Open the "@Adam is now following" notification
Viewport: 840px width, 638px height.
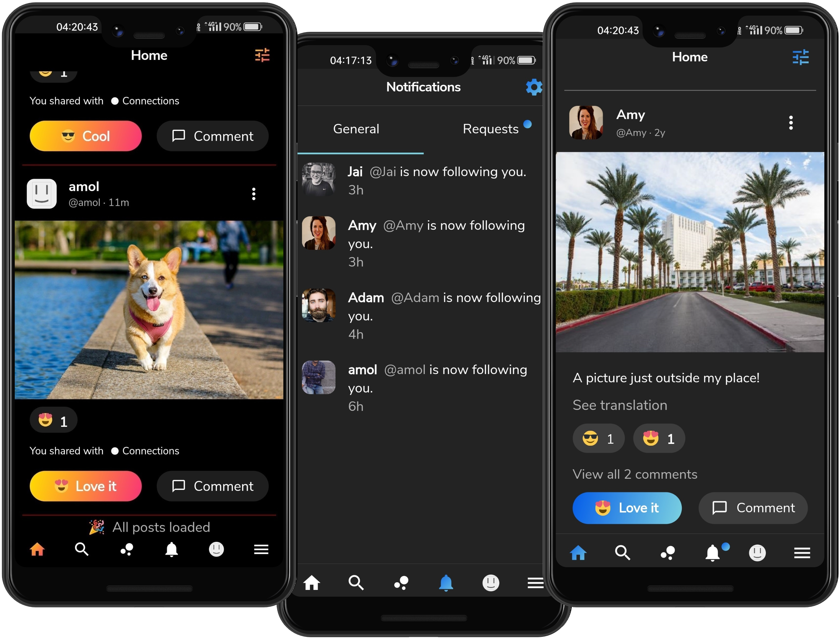pyautogui.click(x=421, y=316)
